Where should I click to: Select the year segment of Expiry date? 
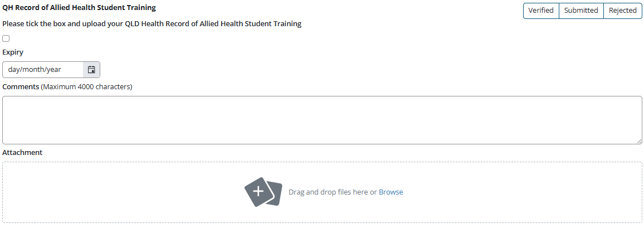pyautogui.click(x=54, y=70)
